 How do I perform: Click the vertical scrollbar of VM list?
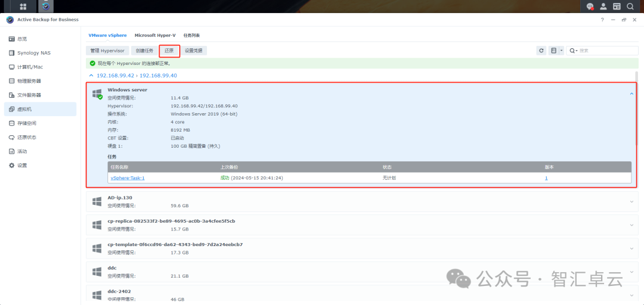[637, 108]
